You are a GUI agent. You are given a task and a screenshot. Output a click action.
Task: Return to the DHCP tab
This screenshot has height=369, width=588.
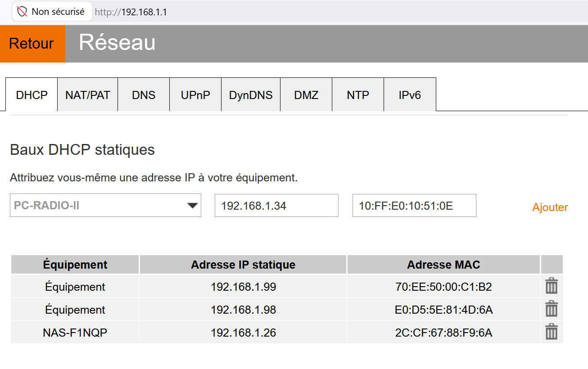[x=31, y=94]
